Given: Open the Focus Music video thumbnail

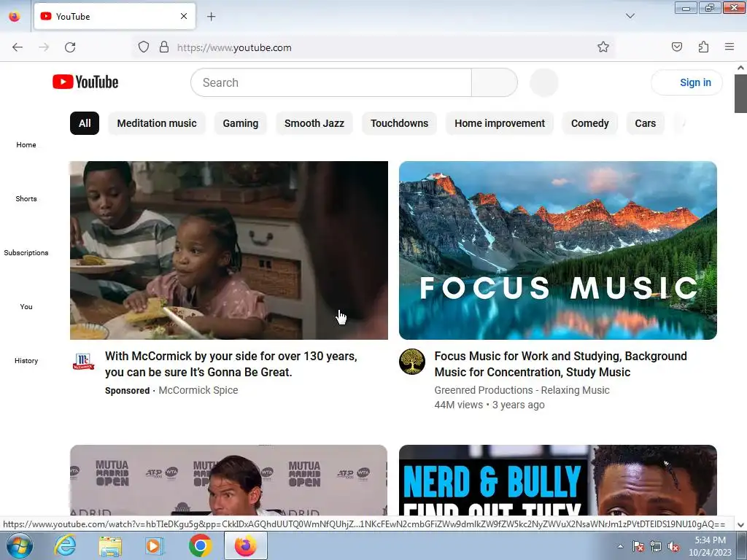Looking at the screenshot, I should [558, 251].
